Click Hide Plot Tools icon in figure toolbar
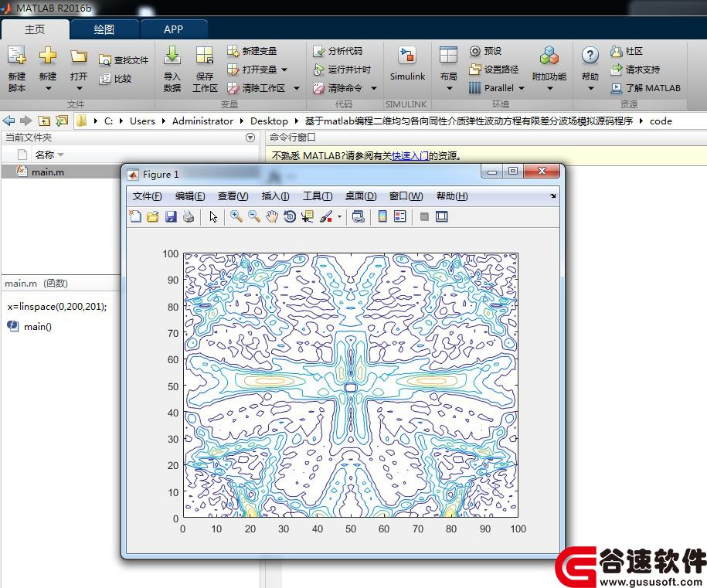This screenshot has width=707, height=588. 424,217
